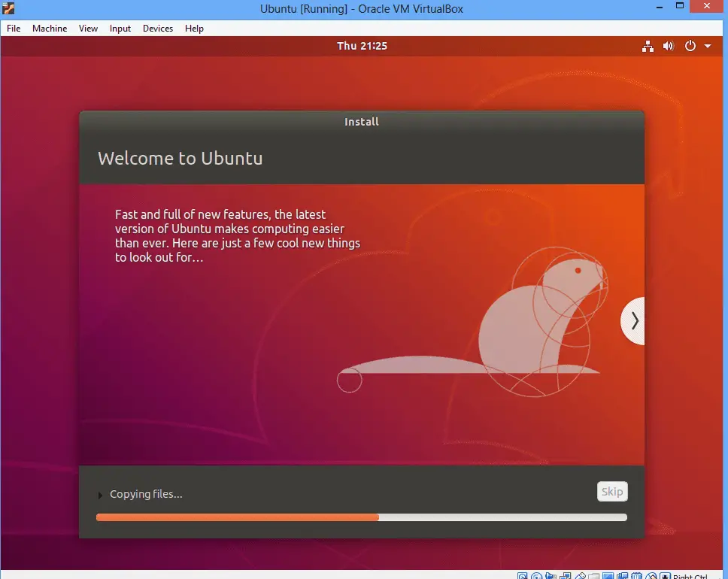
Task: Advance the slideshow with the right arrow
Action: coord(634,321)
